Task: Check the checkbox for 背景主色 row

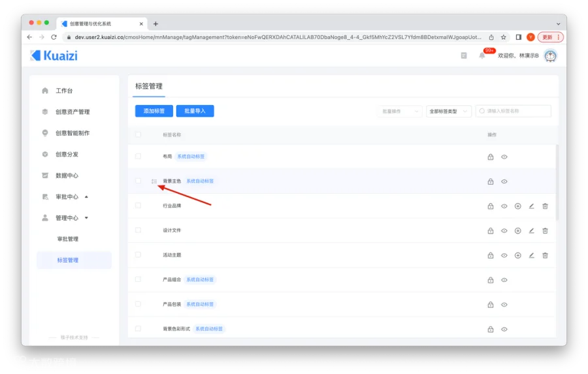Action: tap(138, 181)
